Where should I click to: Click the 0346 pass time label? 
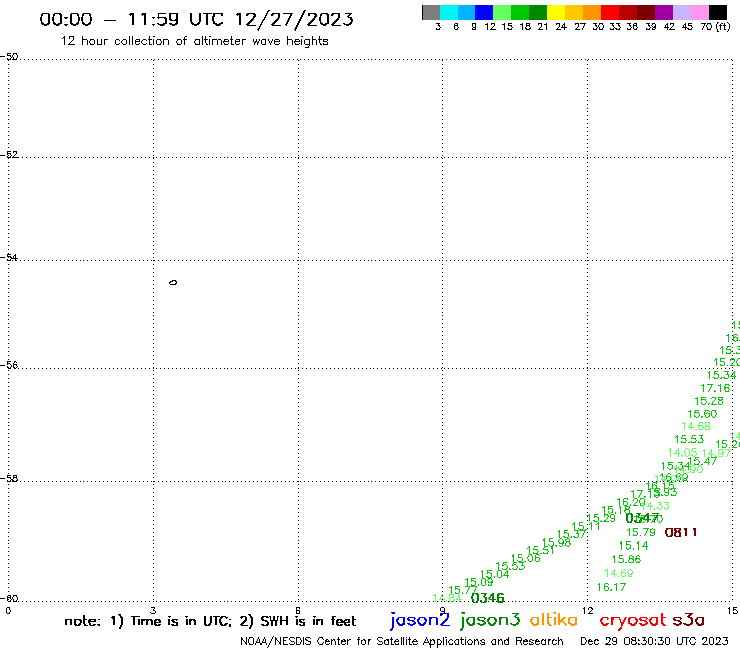coord(488,598)
